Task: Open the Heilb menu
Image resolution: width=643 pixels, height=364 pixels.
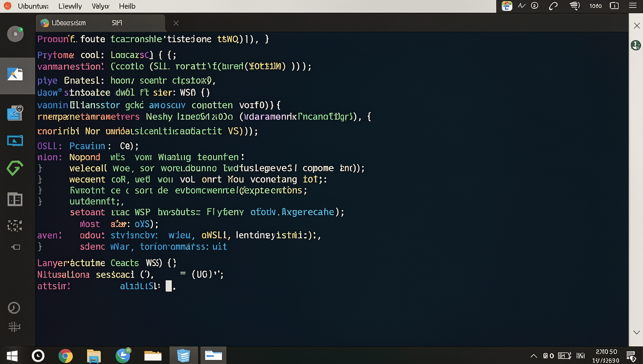Action: click(127, 6)
